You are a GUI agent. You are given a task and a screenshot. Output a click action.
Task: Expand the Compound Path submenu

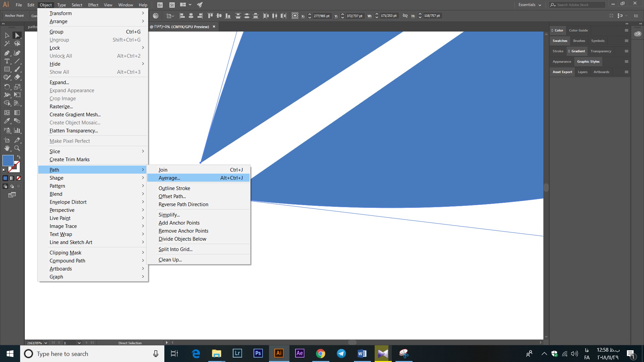(x=93, y=261)
